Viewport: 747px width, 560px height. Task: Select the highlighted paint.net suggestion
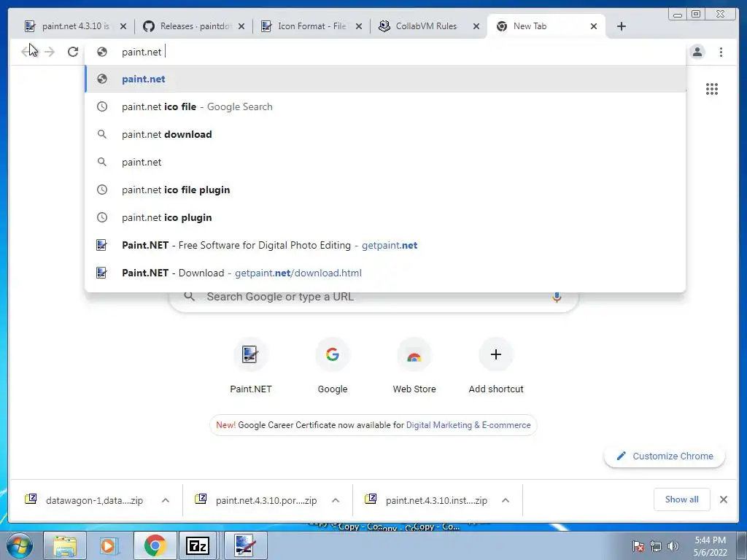click(385, 79)
